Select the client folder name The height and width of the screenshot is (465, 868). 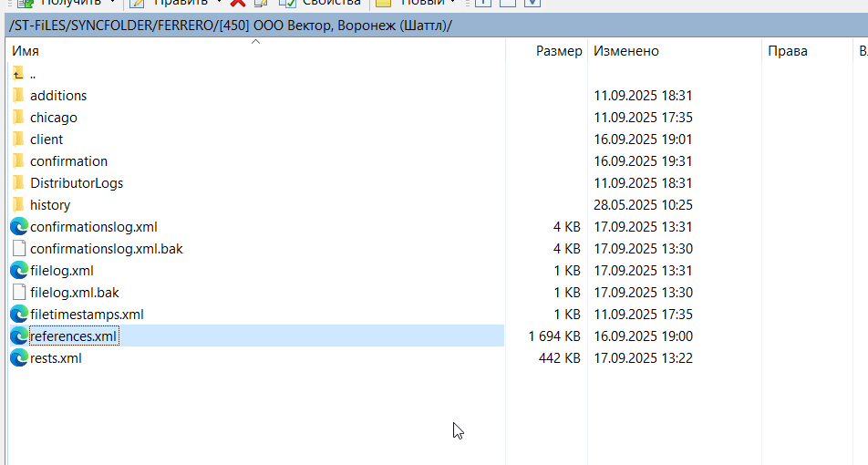coord(46,139)
